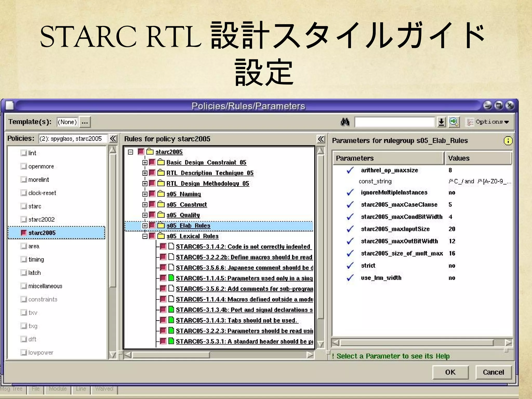Click the Policies list vertical scrollbar

(x=112, y=252)
